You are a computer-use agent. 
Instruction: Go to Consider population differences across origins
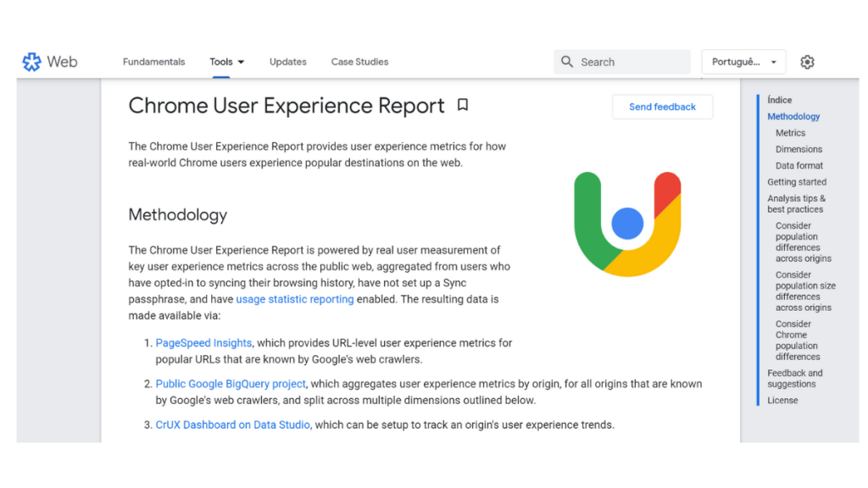tap(804, 241)
